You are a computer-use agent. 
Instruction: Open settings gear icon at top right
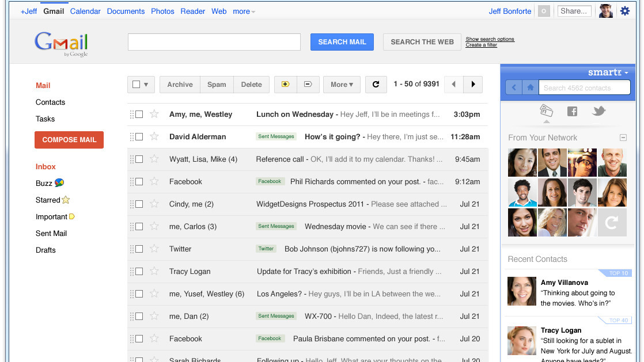coord(625,11)
